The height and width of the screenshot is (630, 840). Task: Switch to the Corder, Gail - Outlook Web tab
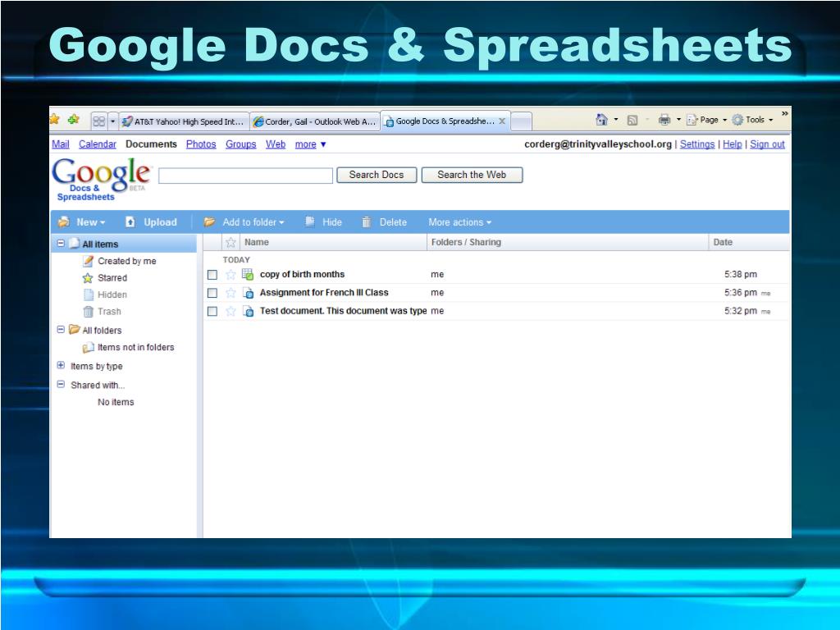coord(315,121)
